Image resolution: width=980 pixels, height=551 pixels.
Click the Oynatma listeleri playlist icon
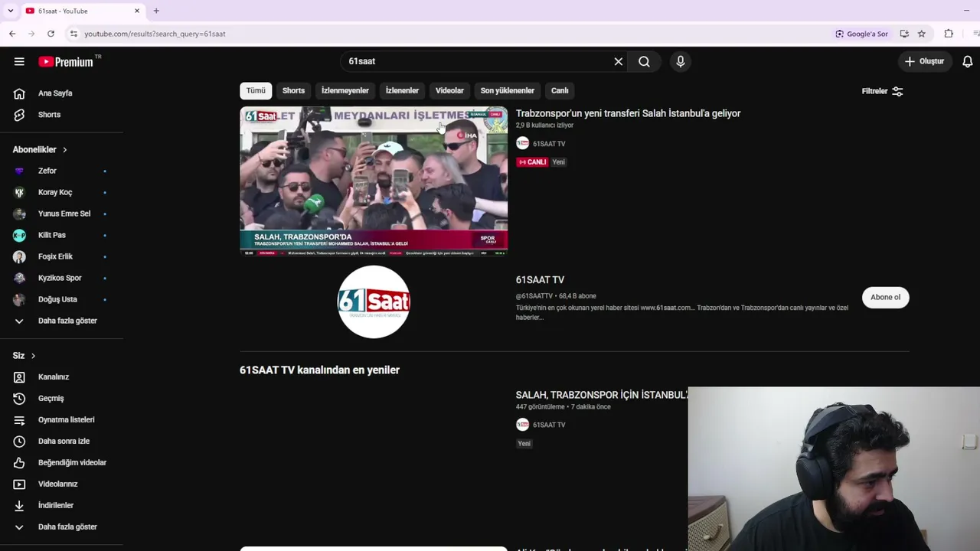click(x=19, y=420)
